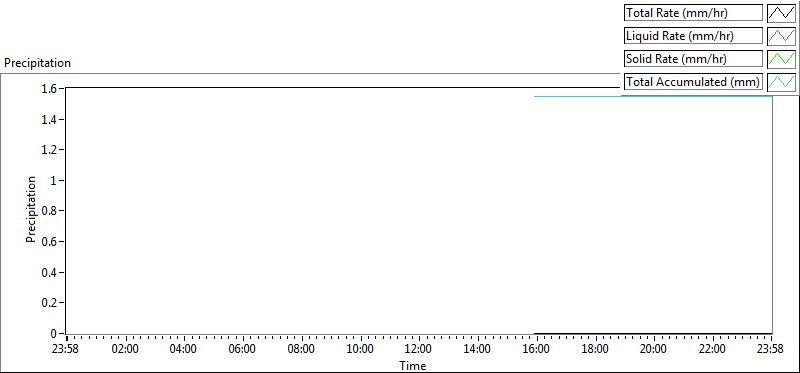Click the Solid Rate green plot sample icon
The height and width of the screenshot is (373, 800).
(x=782, y=59)
